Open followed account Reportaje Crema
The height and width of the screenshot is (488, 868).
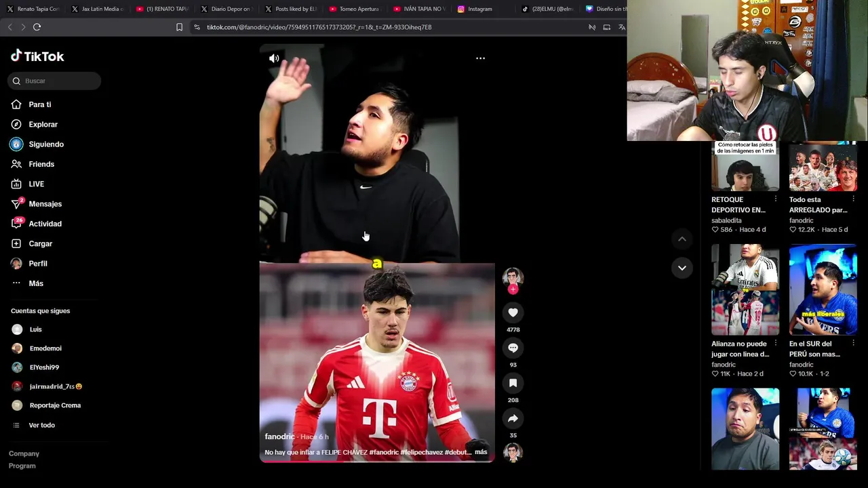(x=46, y=405)
